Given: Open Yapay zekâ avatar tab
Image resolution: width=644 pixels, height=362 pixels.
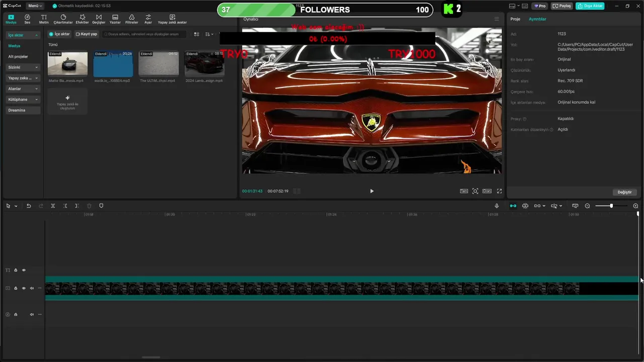Looking at the screenshot, I should [172, 19].
